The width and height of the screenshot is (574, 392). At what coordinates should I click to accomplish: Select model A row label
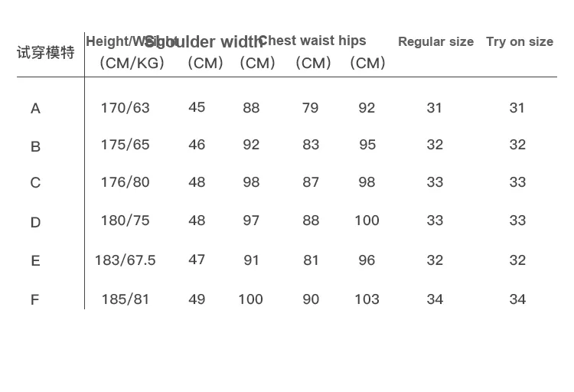(35, 109)
